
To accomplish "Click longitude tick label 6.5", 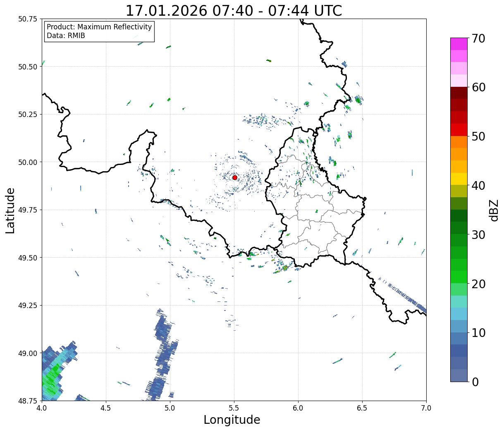I will [x=362, y=408].
